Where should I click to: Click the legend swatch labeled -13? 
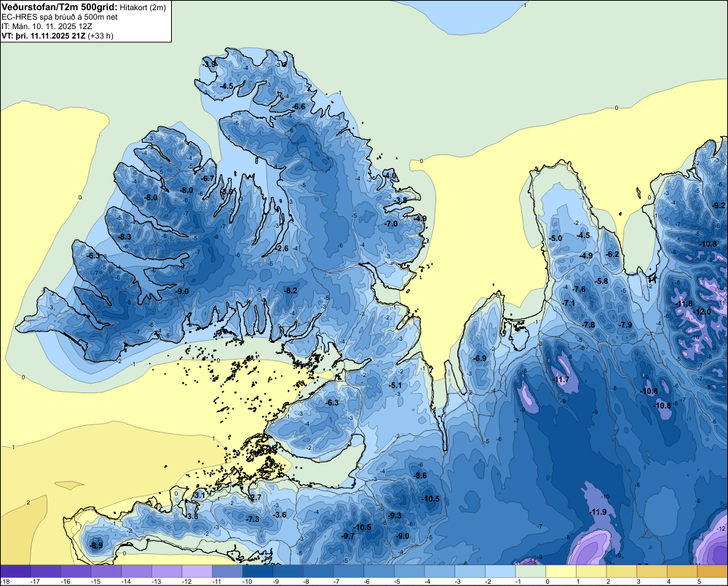(x=167, y=571)
